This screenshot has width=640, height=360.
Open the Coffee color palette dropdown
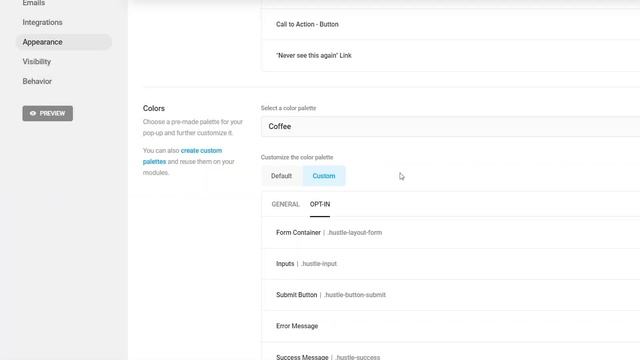[450, 127]
